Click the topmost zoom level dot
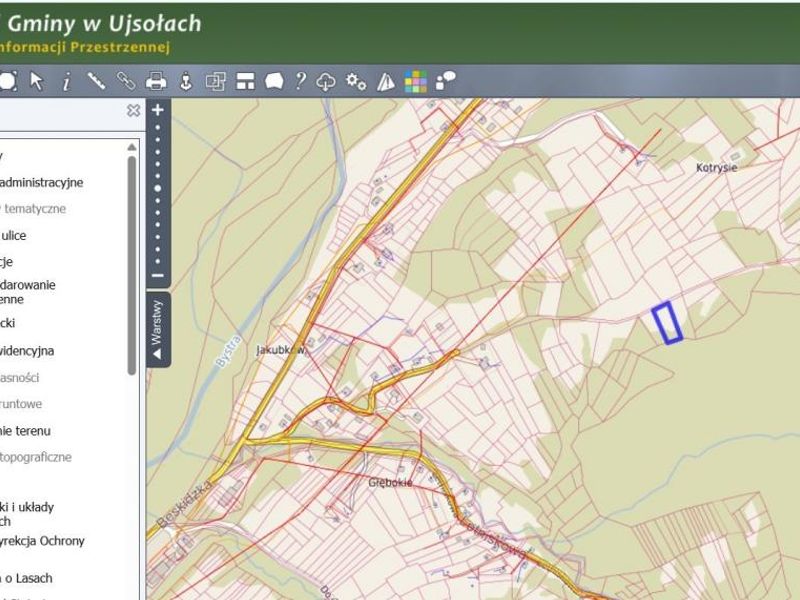 [158, 127]
